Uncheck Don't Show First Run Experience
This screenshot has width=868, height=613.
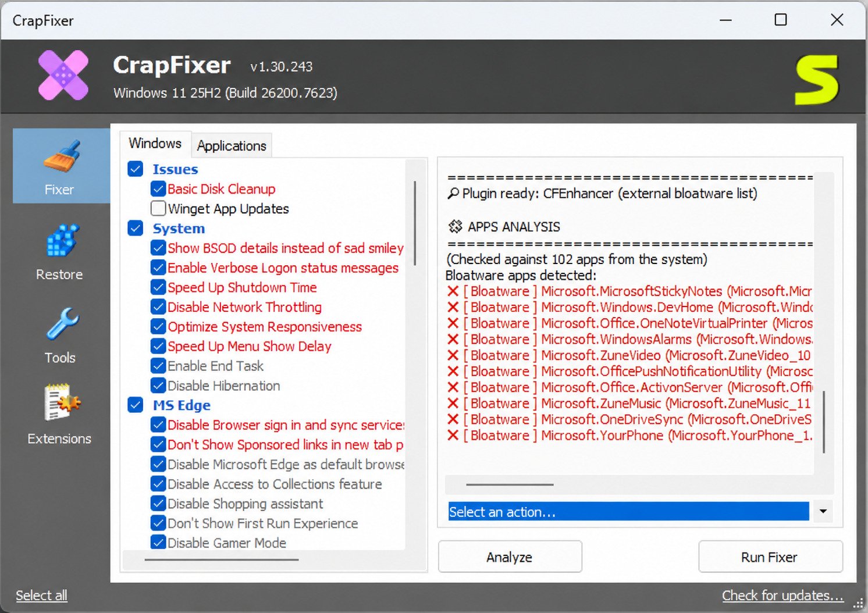158,523
